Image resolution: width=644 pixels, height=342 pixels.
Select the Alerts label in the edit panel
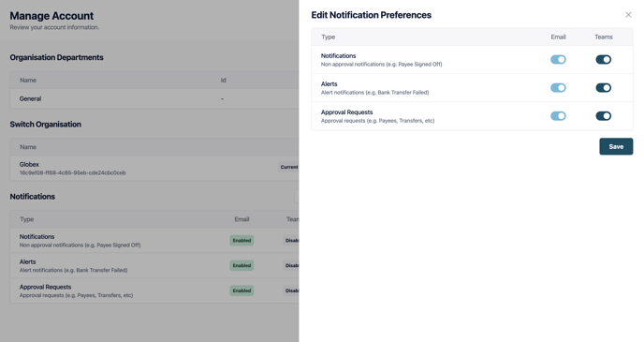click(329, 83)
